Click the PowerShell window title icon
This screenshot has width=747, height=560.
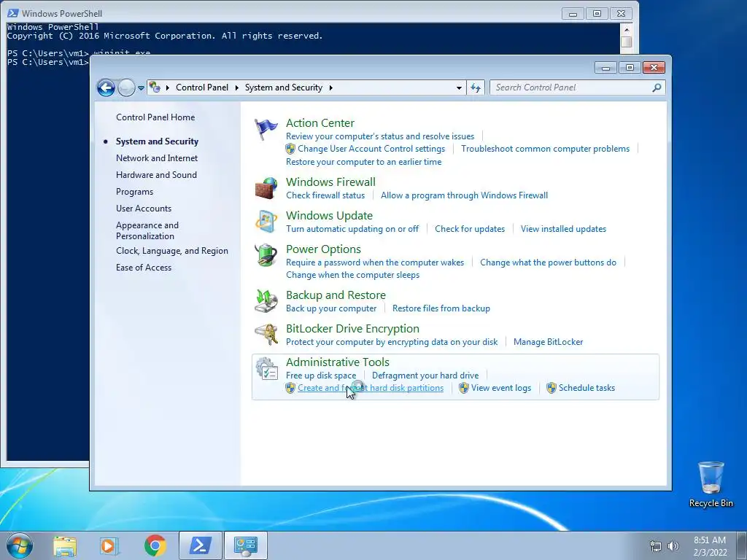coord(13,13)
